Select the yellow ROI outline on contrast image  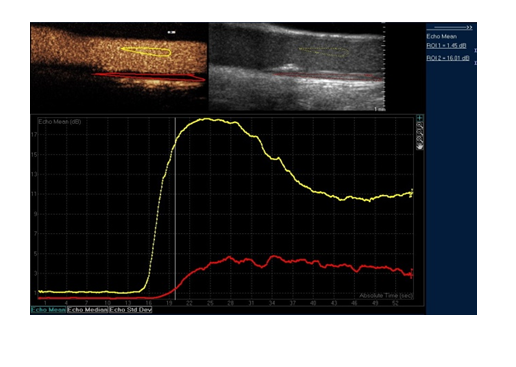[146, 51]
